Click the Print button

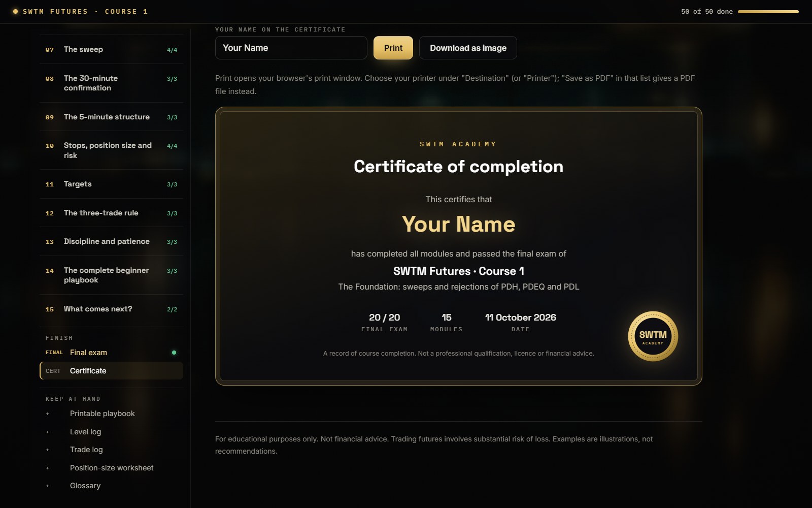(393, 48)
